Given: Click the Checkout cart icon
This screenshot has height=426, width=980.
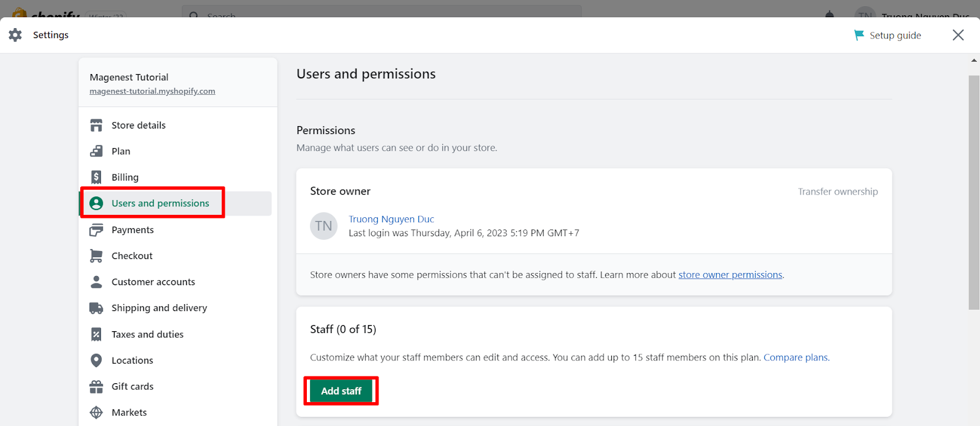Looking at the screenshot, I should [96, 256].
